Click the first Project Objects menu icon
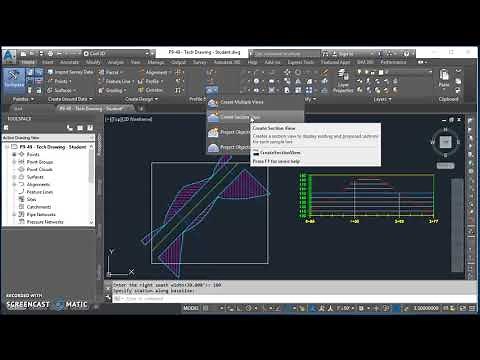The height and width of the screenshot is (360, 480). click(213, 132)
